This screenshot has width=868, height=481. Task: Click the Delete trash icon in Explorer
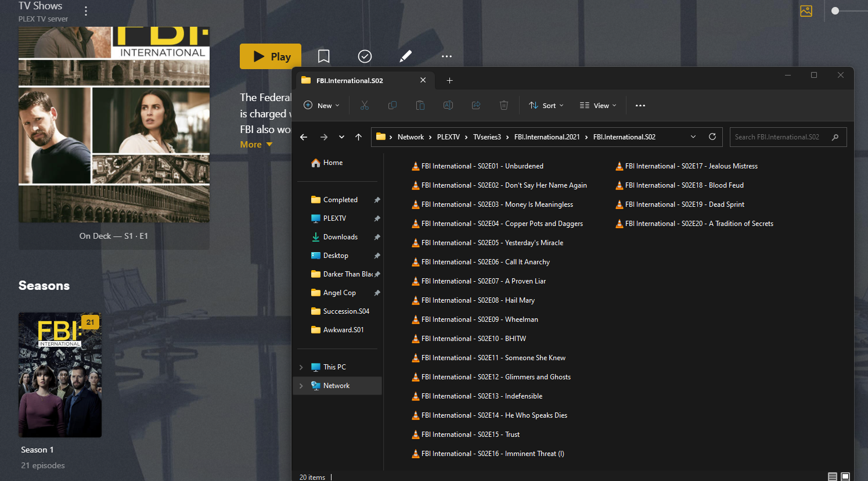click(504, 105)
